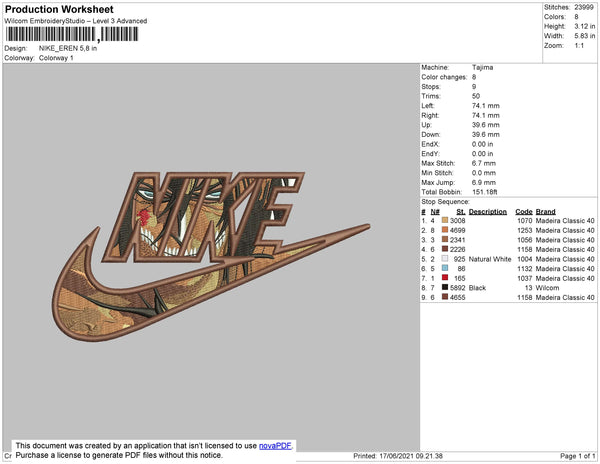Click the 4655 thread swatch
Image resolution: width=600 pixels, height=464 pixels.
pyautogui.click(x=445, y=297)
